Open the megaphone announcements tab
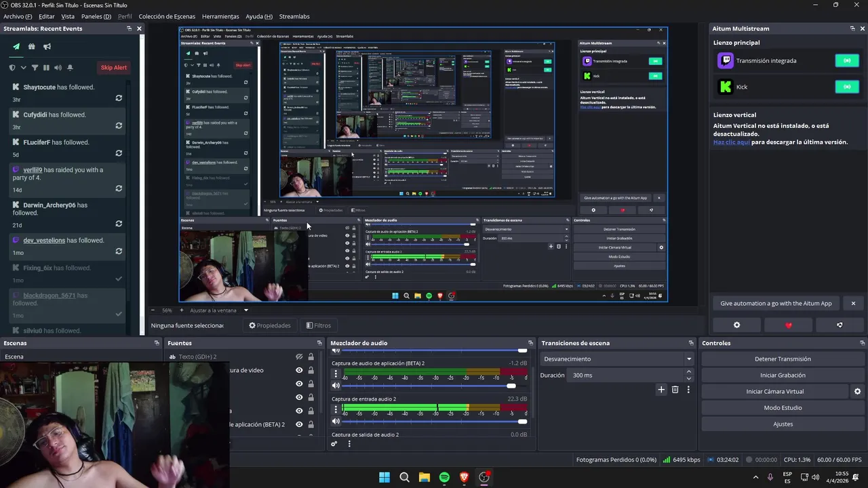Screen dimensions: 868x488 (x=47, y=47)
